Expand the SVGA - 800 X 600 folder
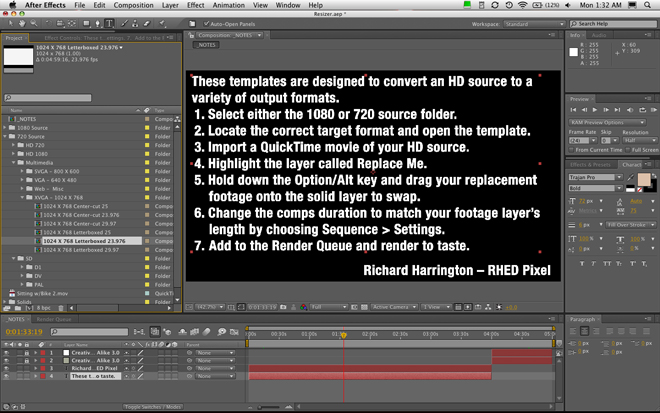This screenshot has height=413, width=660. 22,171
